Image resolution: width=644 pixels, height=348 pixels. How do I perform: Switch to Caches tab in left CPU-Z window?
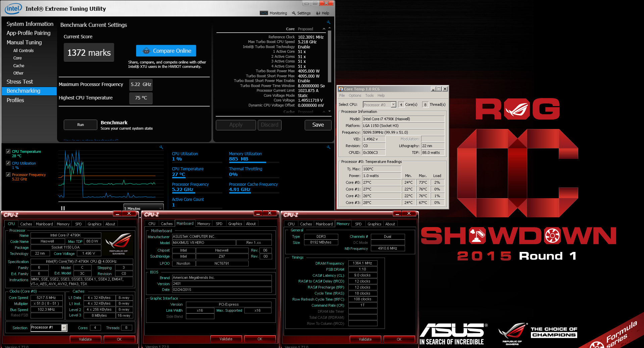coord(26,224)
